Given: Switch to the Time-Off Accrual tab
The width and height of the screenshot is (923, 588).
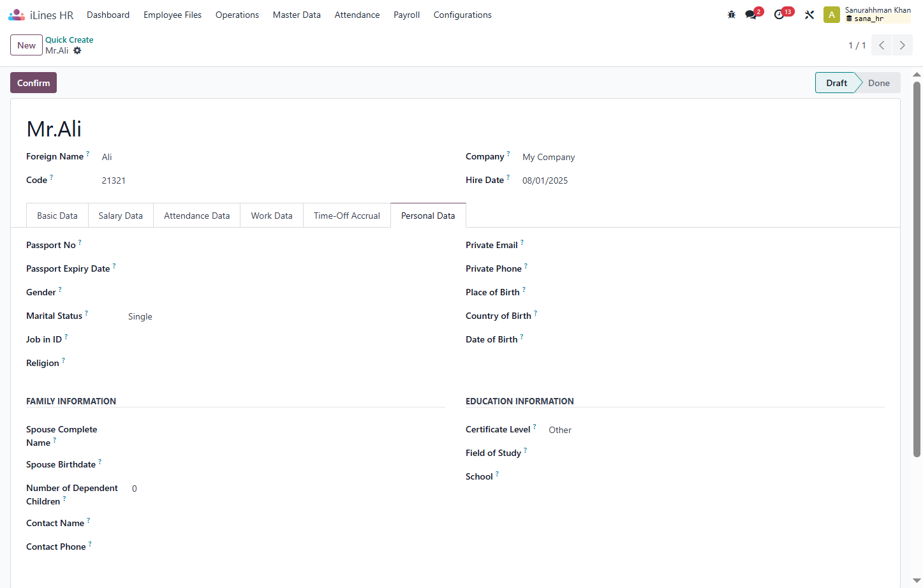Looking at the screenshot, I should 347,216.
